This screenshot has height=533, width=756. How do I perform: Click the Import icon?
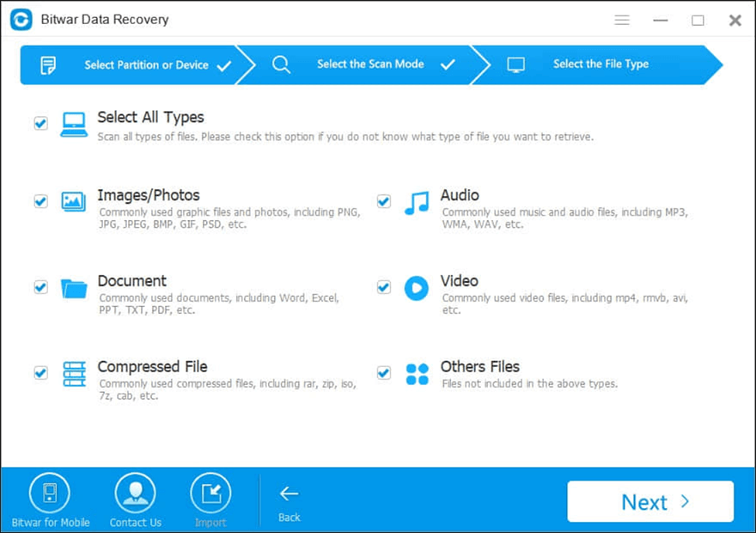point(210,493)
